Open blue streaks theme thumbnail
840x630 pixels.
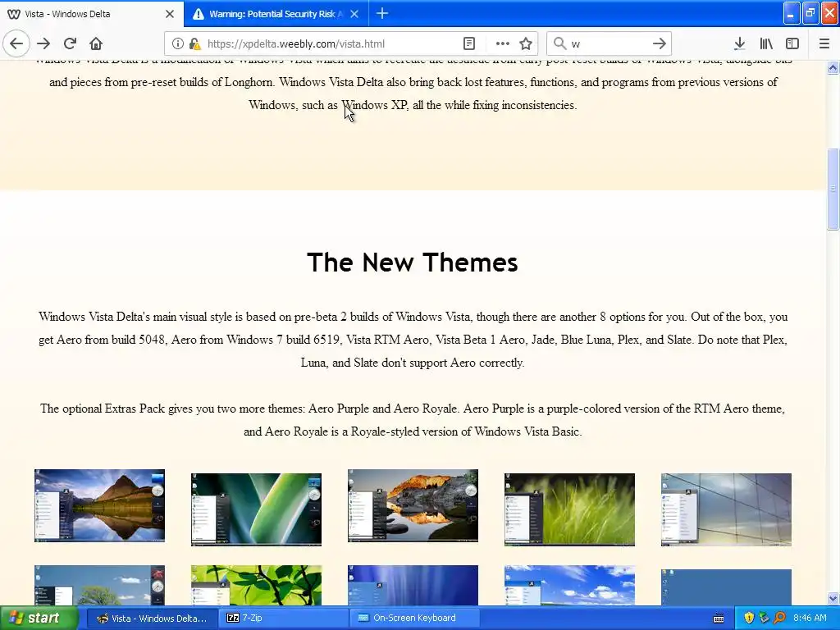[413, 585]
